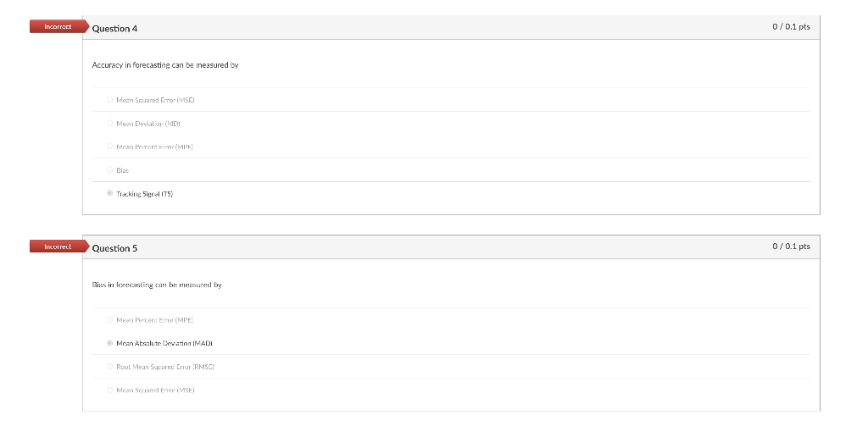The image size is (868, 421).
Task: Select Mean Squared Error radio in Question 4
Action: click(109, 100)
